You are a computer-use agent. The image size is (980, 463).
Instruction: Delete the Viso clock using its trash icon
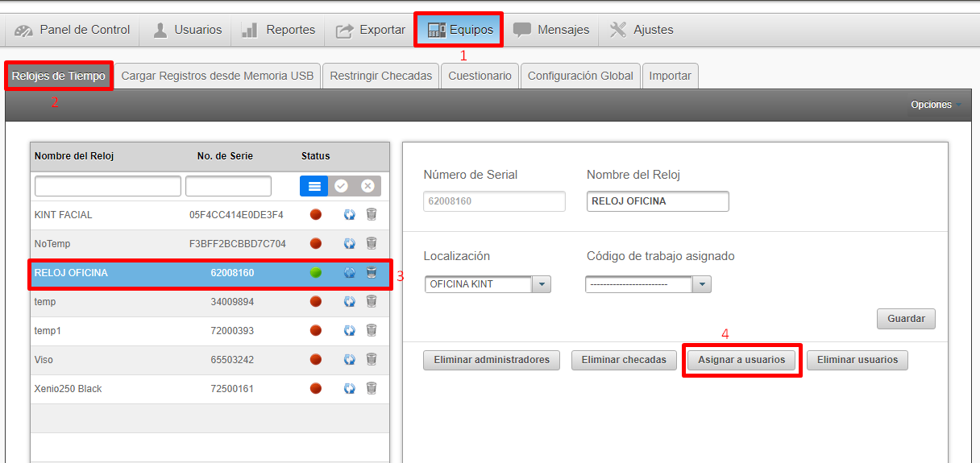372,359
